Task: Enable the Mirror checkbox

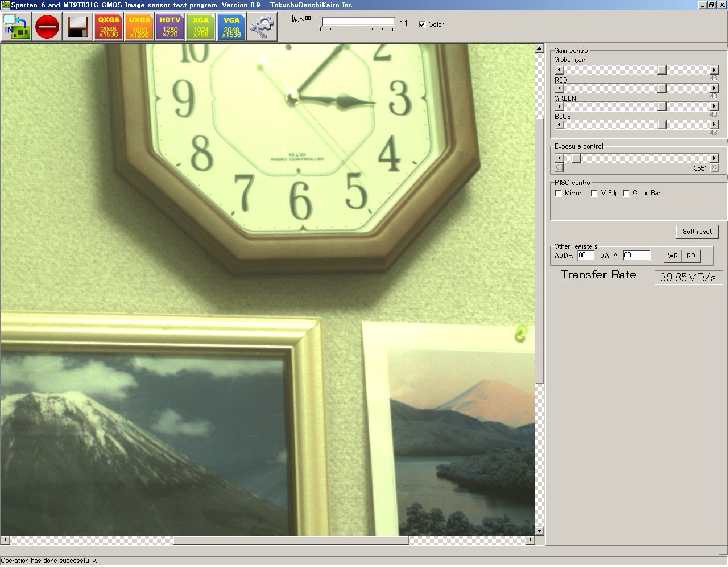Action: click(x=559, y=194)
